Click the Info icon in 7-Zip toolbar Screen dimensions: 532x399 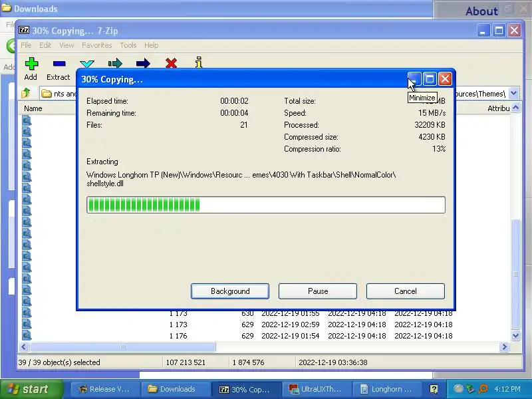point(199,63)
